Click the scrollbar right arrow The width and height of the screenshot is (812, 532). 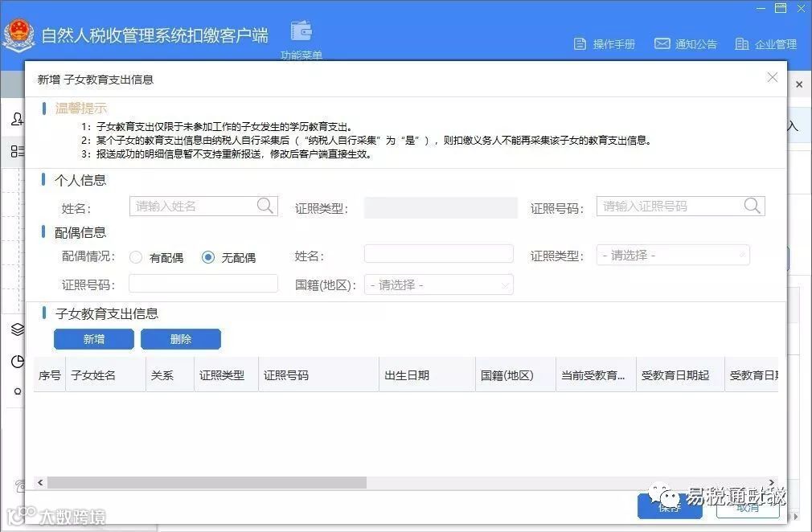point(772,483)
